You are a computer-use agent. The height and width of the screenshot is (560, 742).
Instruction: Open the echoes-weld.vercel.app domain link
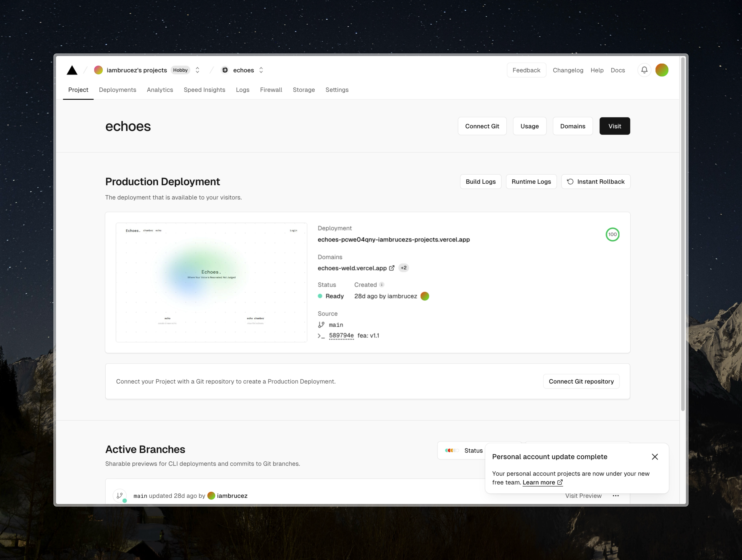point(352,268)
